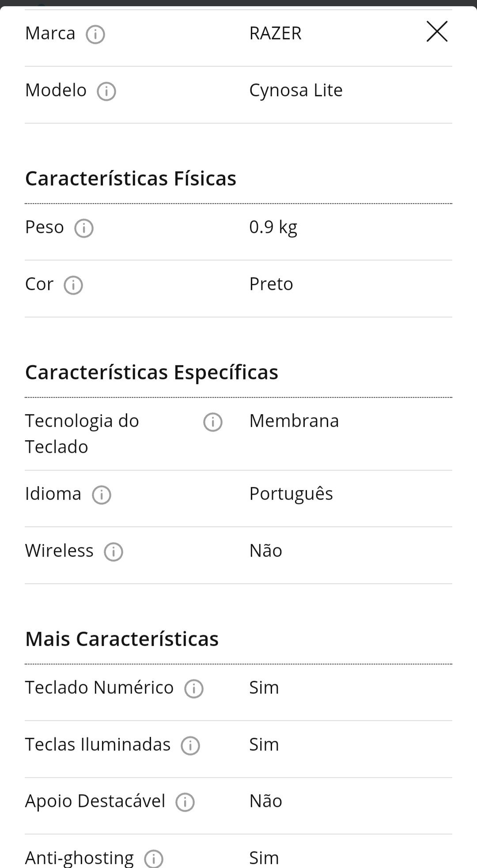Tap the info icon beside Cor
This screenshot has width=477, height=868.
[x=73, y=285]
